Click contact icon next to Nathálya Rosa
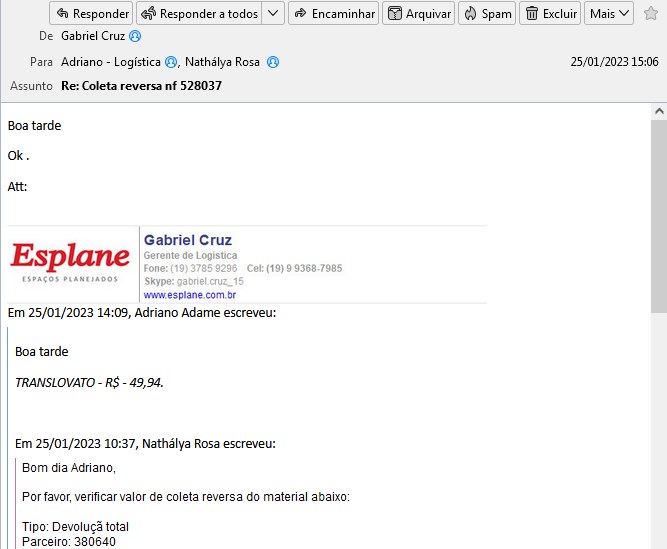The width and height of the screenshot is (667, 549). tap(273, 62)
